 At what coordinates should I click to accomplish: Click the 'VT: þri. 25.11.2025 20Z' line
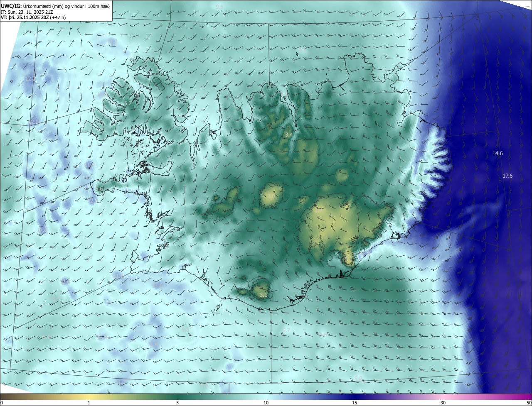33,17
